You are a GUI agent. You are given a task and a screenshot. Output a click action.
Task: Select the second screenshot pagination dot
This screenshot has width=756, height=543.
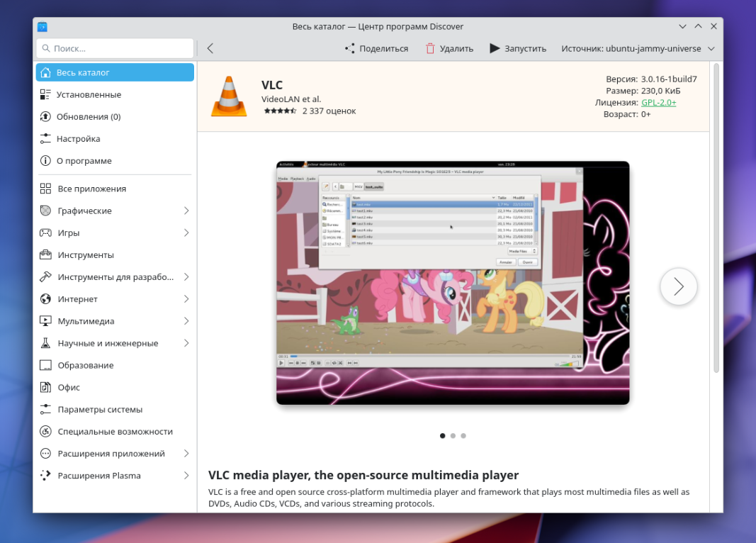pyautogui.click(x=453, y=435)
